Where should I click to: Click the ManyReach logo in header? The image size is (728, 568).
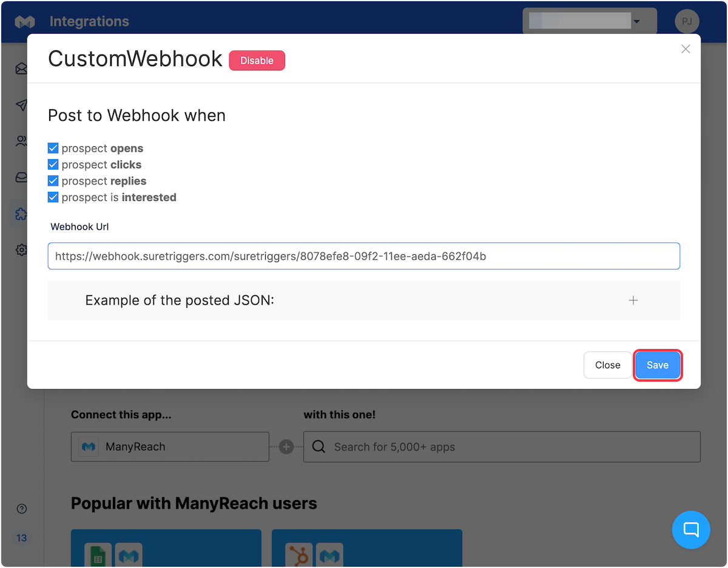[25, 22]
